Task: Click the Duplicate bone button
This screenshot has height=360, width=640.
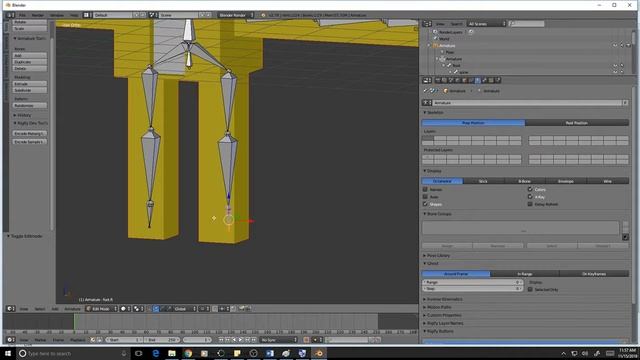Action: coord(29,62)
